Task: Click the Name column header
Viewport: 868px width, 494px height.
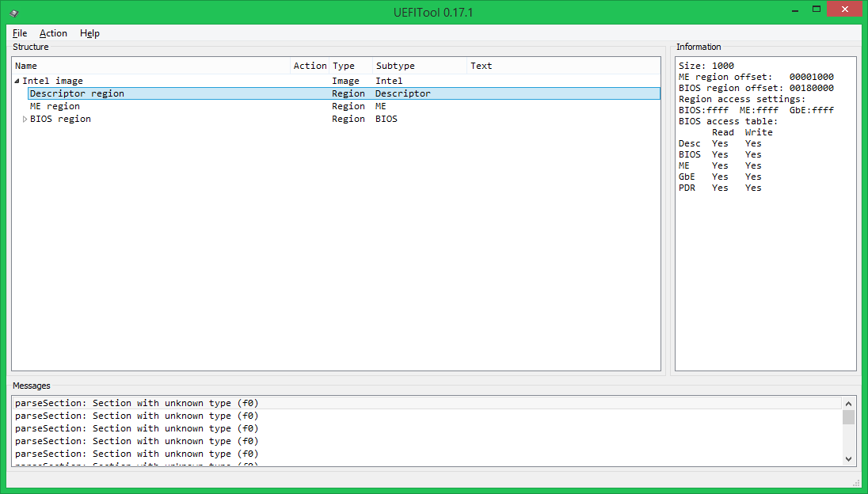Action: point(151,66)
